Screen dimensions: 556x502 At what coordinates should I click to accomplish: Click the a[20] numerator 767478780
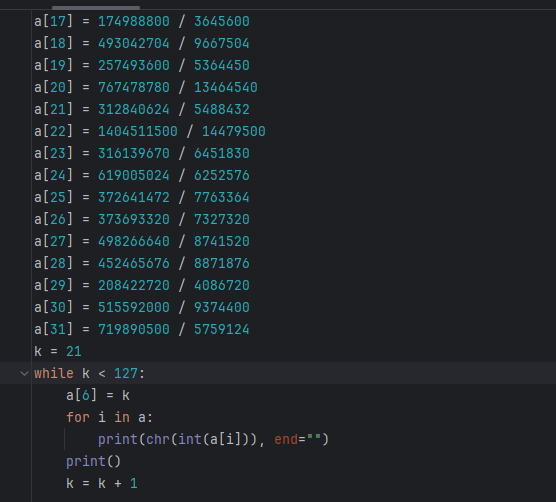134,87
